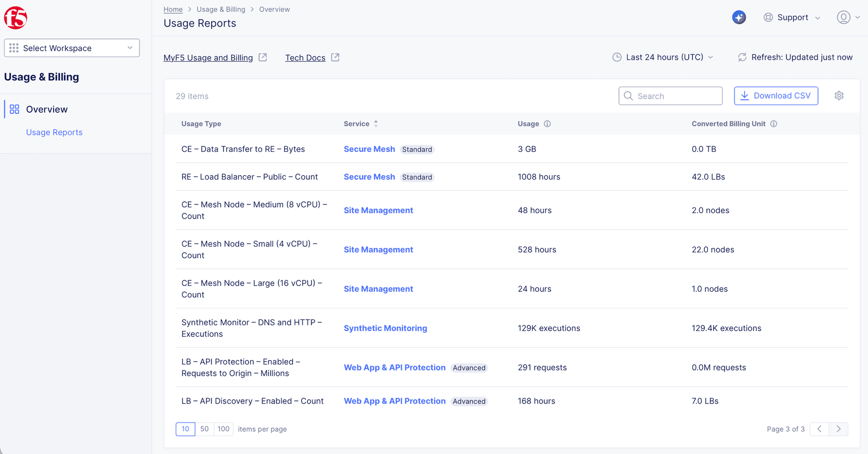The image size is (868, 454).
Task: Open the Tech Docs link
Action: point(305,57)
